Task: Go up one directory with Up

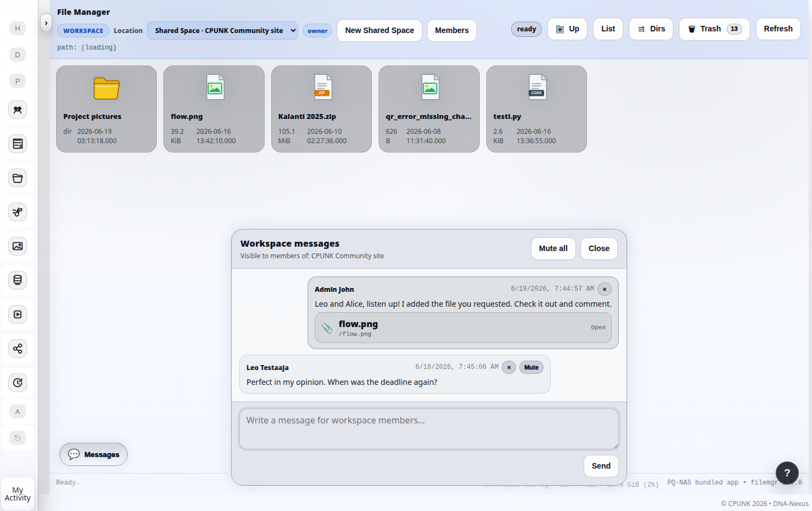Action: pos(567,29)
